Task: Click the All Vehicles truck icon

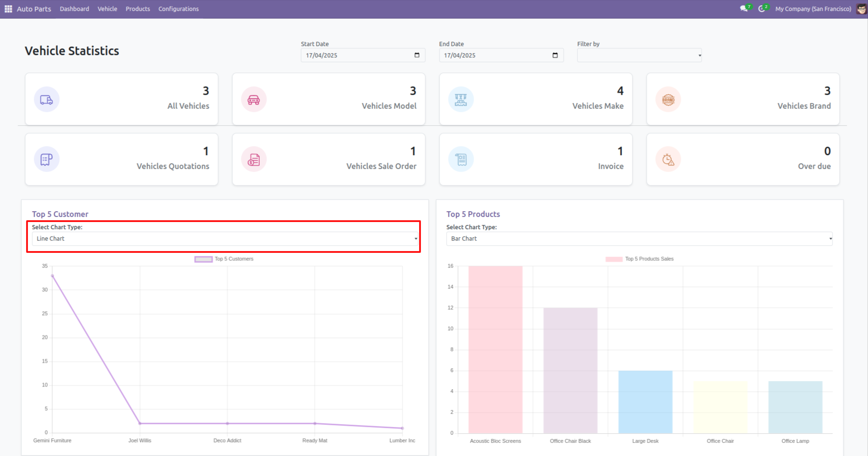Action: (x=46, y=100)
